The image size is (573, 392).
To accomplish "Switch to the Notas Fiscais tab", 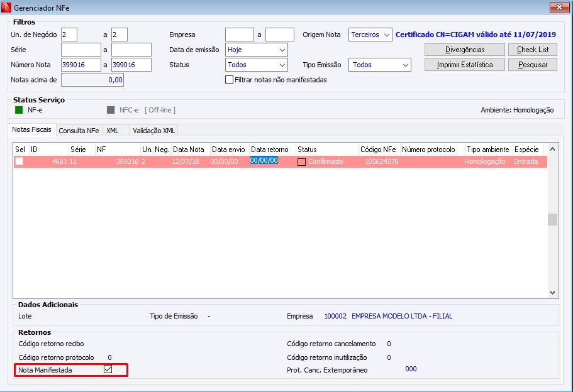I will pos(32,129).
